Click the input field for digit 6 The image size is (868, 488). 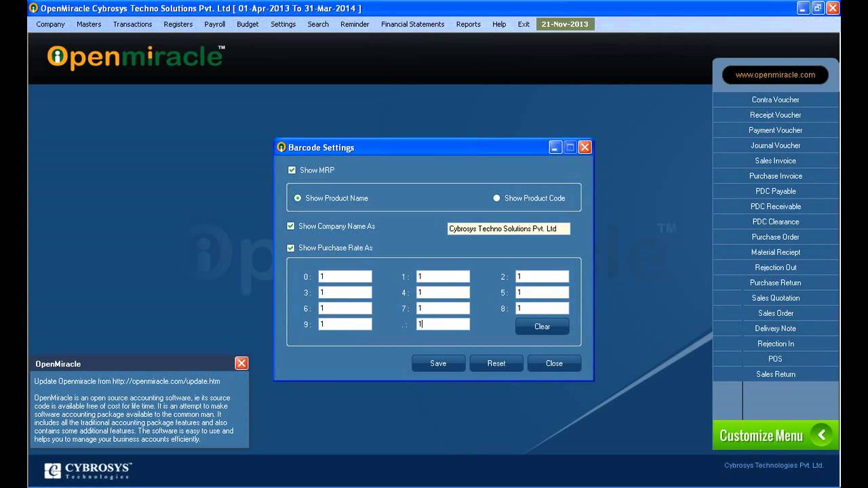[x=345, y=308]
